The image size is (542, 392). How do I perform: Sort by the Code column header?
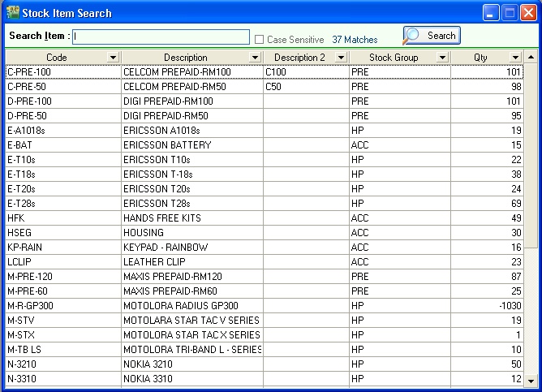pos(56,58)
